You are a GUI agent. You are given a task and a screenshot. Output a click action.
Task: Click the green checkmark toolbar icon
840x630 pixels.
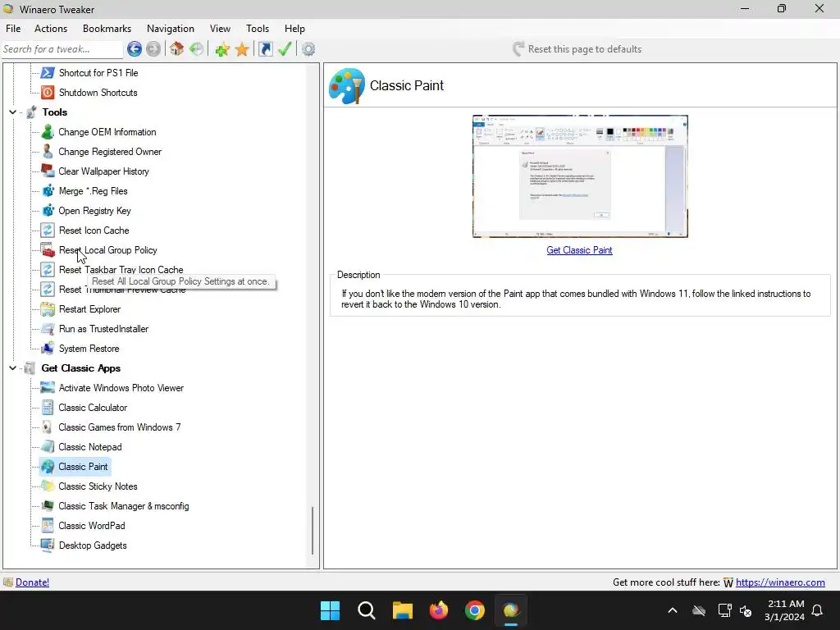[285, 49]
